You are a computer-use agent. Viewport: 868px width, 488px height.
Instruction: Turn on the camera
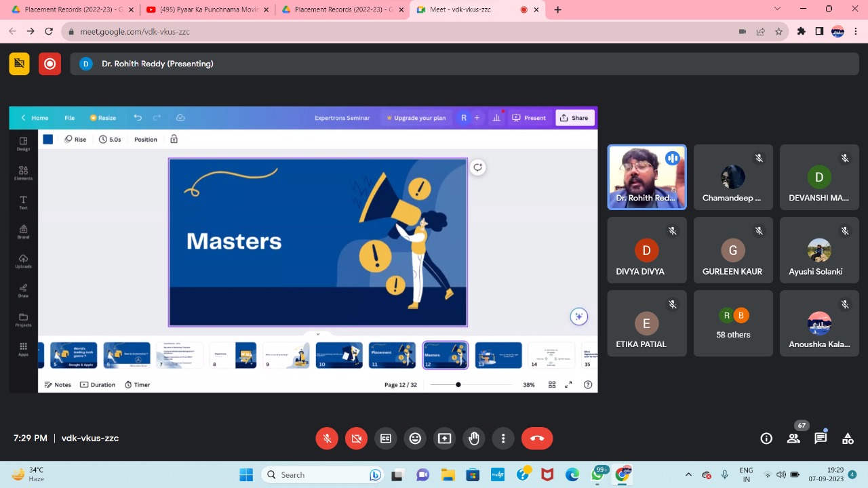coord(356,439)
